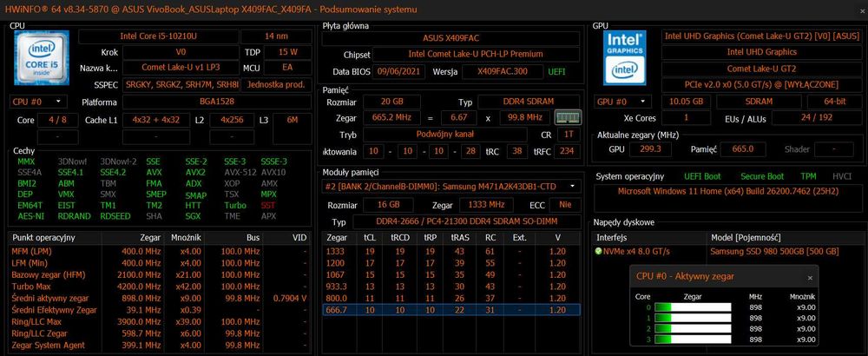
Task: Select the Zegar System Agent row
Action: (x=161, y=345)
